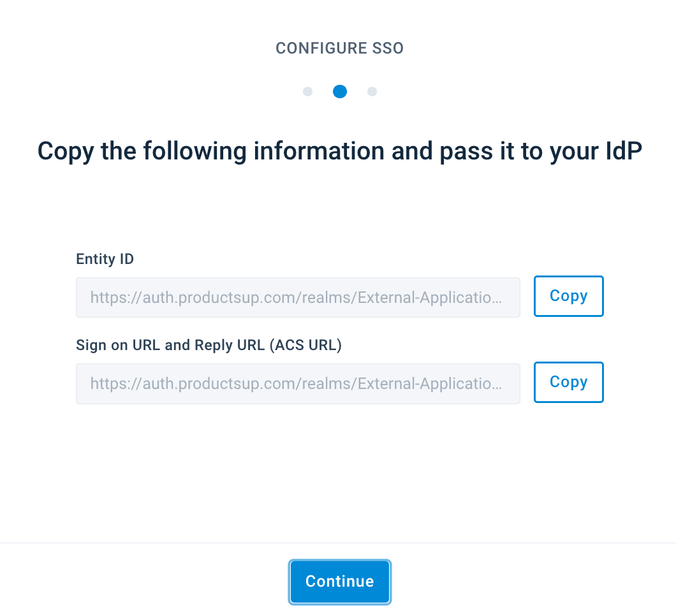
Task: Proceed to the next SSO configuration step
Action: click(x=339, y=582)
